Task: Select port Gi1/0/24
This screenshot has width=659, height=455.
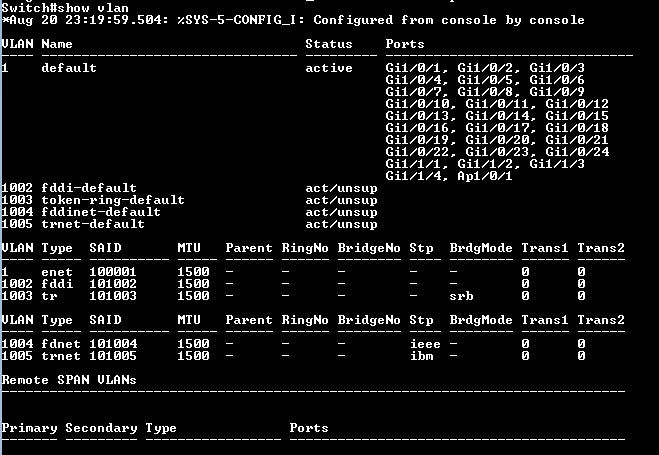Action: 577,152
